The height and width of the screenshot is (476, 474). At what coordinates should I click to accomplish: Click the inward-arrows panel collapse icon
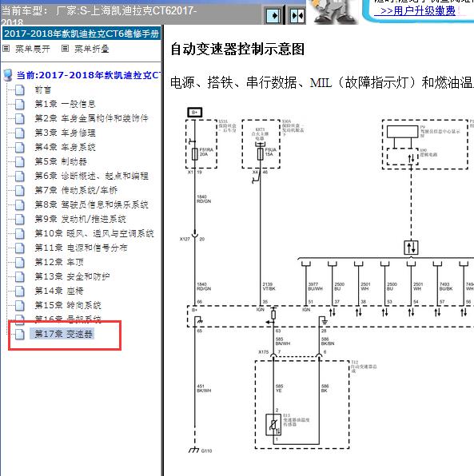297,15
